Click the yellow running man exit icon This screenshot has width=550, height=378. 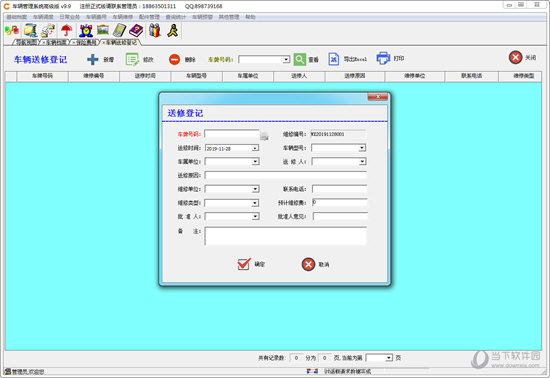point(173,31)
